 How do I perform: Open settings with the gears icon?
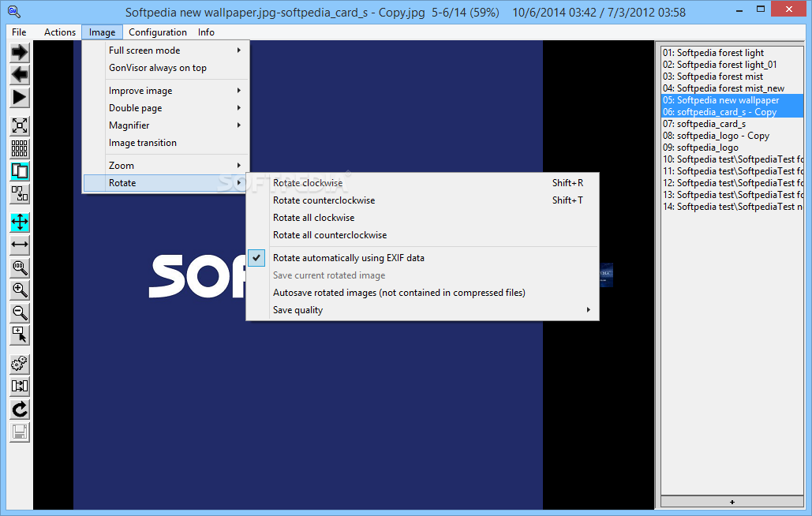(x=20, y=364)
